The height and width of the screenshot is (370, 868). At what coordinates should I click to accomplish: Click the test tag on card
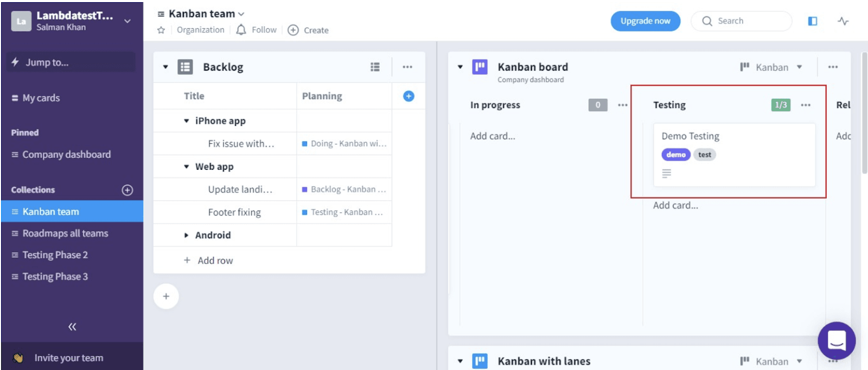tap(705, 155)
